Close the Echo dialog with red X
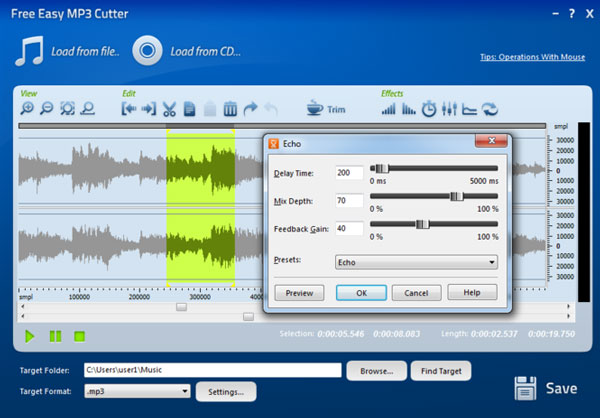600x418 pixels. tap(491, 140)
